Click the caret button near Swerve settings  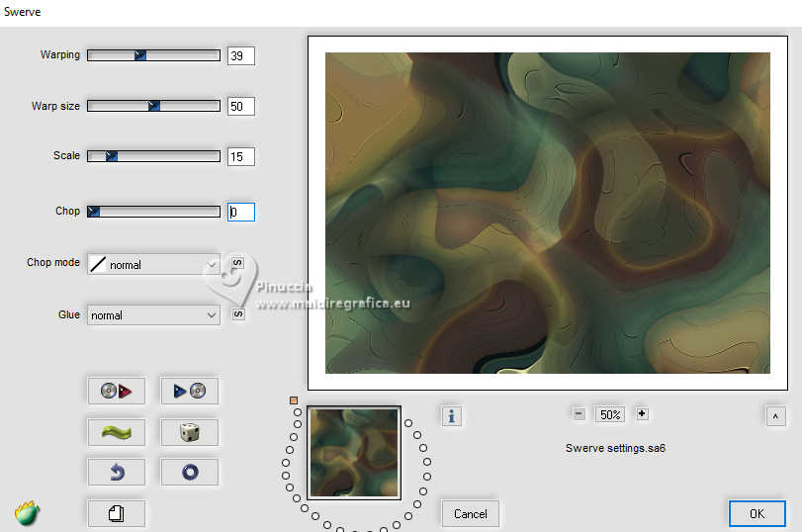(x=775, y=416)
